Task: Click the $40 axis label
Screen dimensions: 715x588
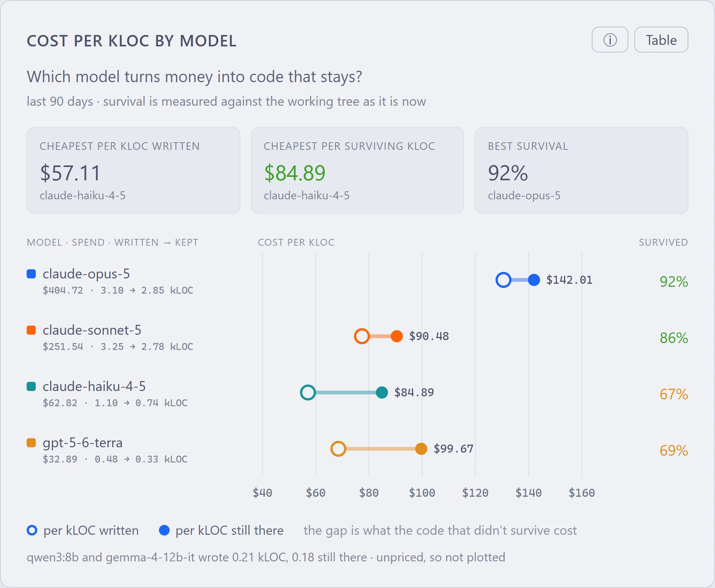Action: pyautogui.click(x=262, y=493)
